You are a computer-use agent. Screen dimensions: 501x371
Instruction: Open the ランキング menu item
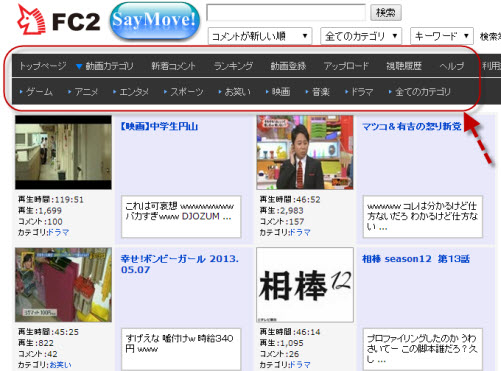pyautogui.click(x=233, y=66)
